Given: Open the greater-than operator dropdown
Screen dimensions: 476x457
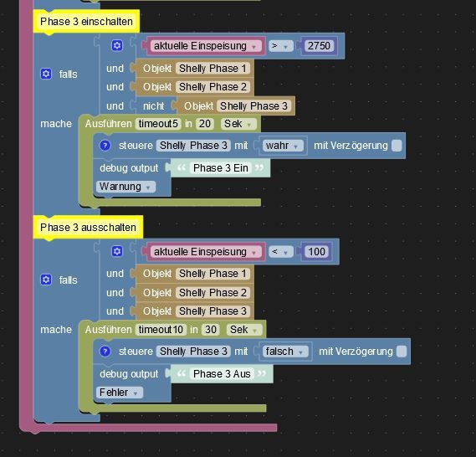Looking at the screenshot, I should pyautogui.click(x=281, y=46).
